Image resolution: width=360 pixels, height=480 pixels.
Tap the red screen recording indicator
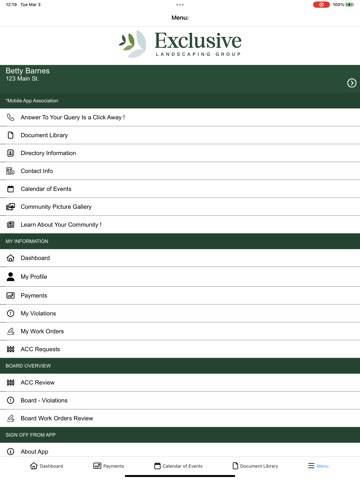pos(321,5)
